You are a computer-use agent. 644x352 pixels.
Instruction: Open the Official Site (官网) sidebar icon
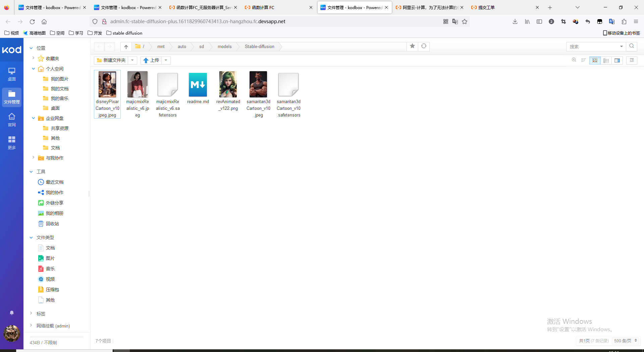point(12,120)
